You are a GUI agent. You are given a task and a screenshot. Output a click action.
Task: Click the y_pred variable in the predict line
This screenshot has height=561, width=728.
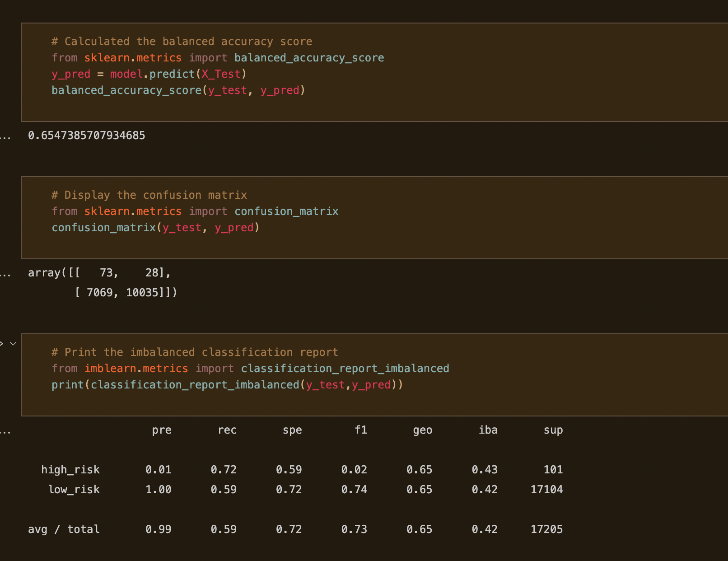coord(71,74)
